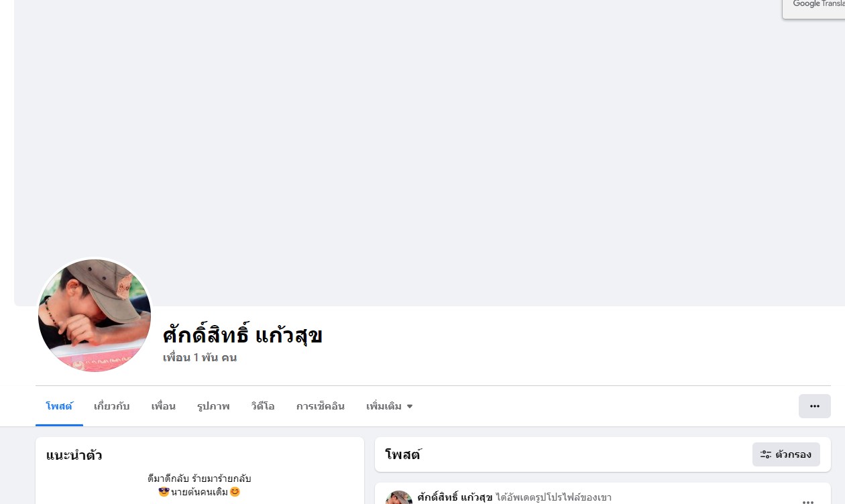Open the วิดีโอ tab

coord(263,406)
